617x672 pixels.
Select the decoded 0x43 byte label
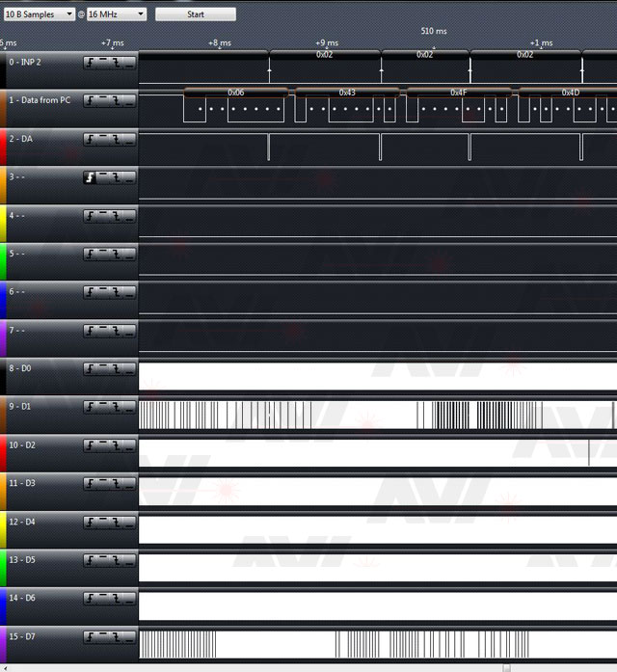pyautogui.click(x=347, y=93)
